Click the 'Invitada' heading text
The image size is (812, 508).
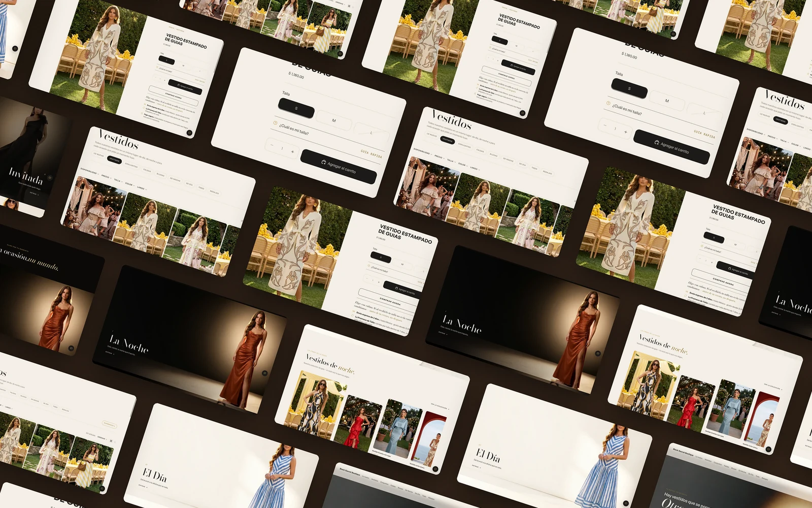26,176
